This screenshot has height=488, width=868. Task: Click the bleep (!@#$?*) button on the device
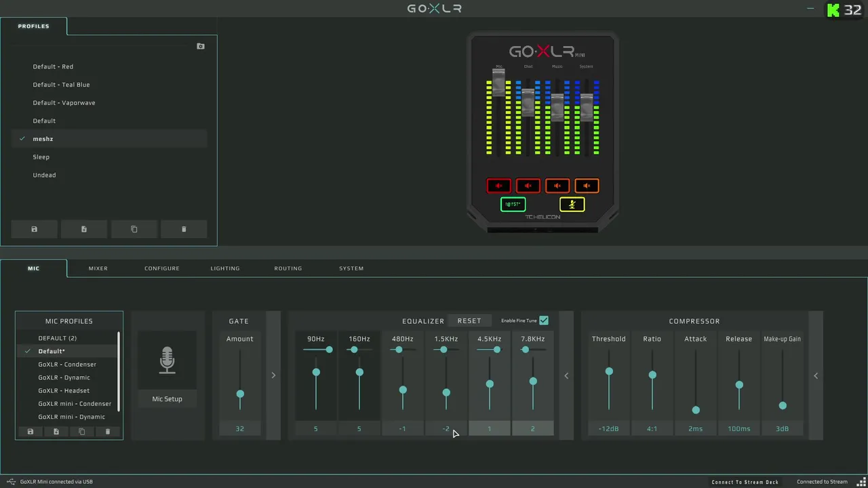click(x=513, y=204)
